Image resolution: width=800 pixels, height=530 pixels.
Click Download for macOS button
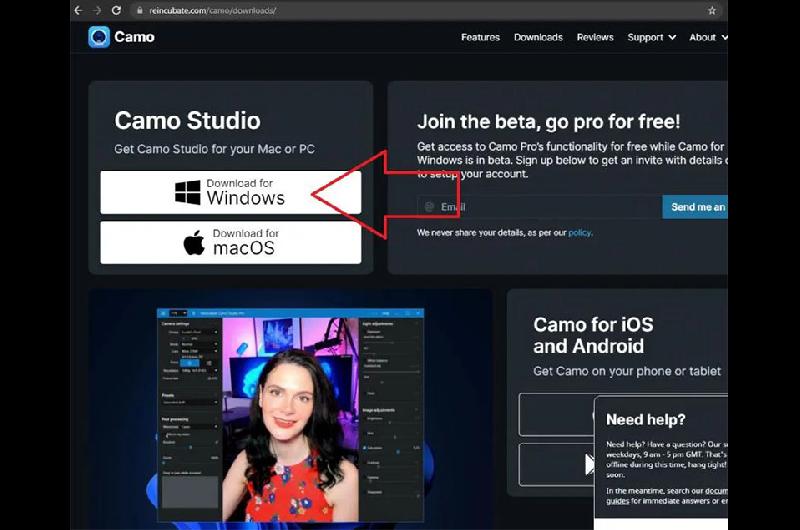[x=231, y=242]
